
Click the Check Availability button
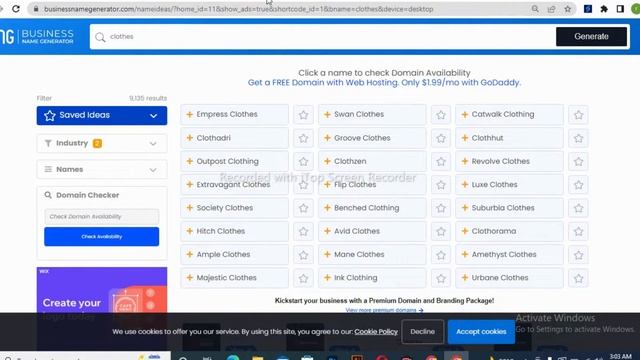pos(102,236)
